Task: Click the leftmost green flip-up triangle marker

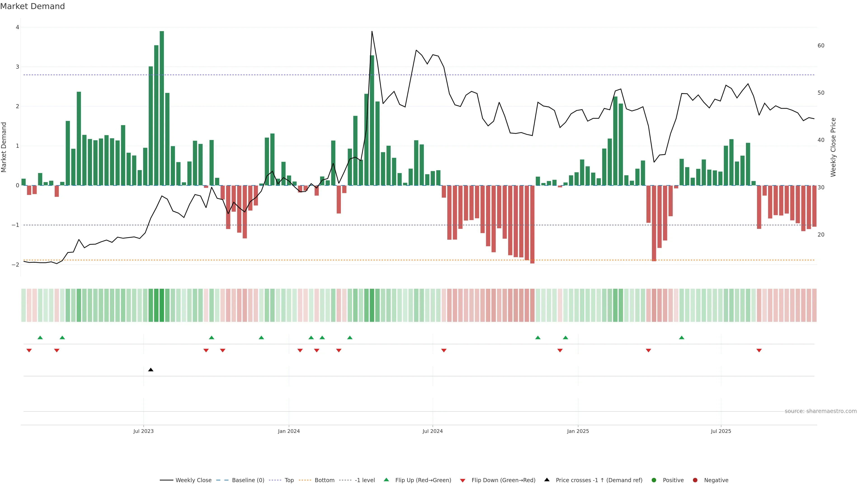Action: pyautogui.click(x=40, y=338)
